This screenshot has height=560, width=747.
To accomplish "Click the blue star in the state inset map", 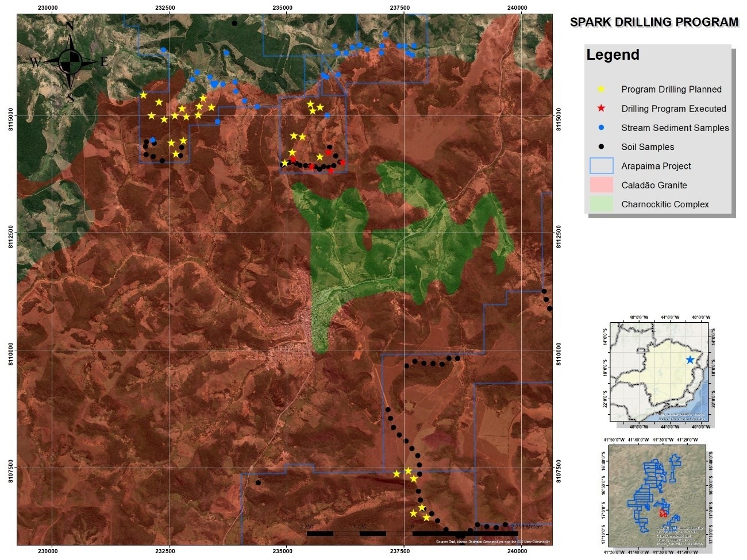I will tap(690, 360).
